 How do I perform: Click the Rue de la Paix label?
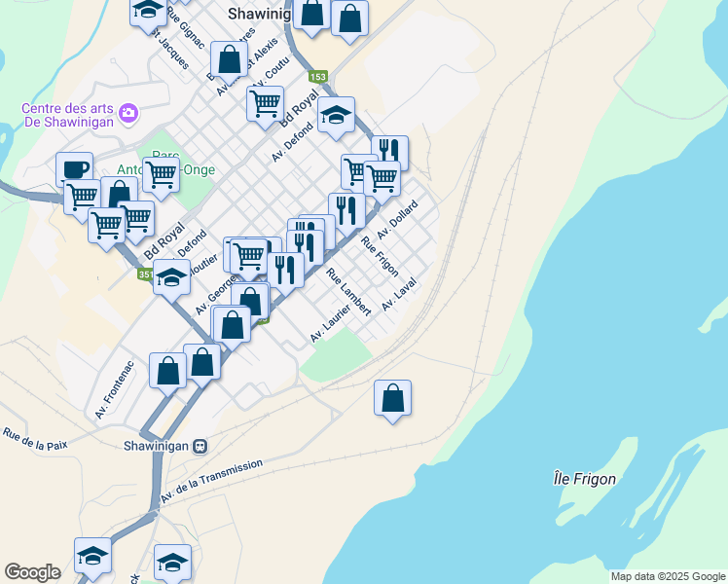pyautogui.click(x=35, y=439)
